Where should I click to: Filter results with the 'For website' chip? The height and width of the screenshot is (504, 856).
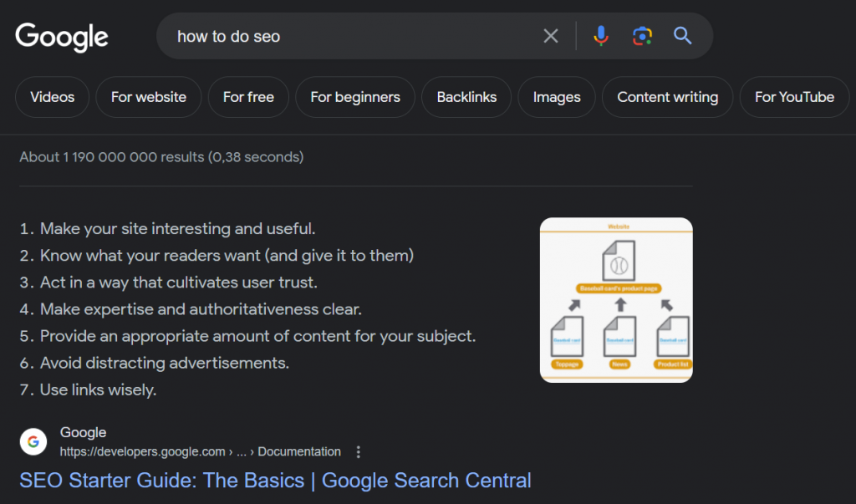(x=148, y=97)
